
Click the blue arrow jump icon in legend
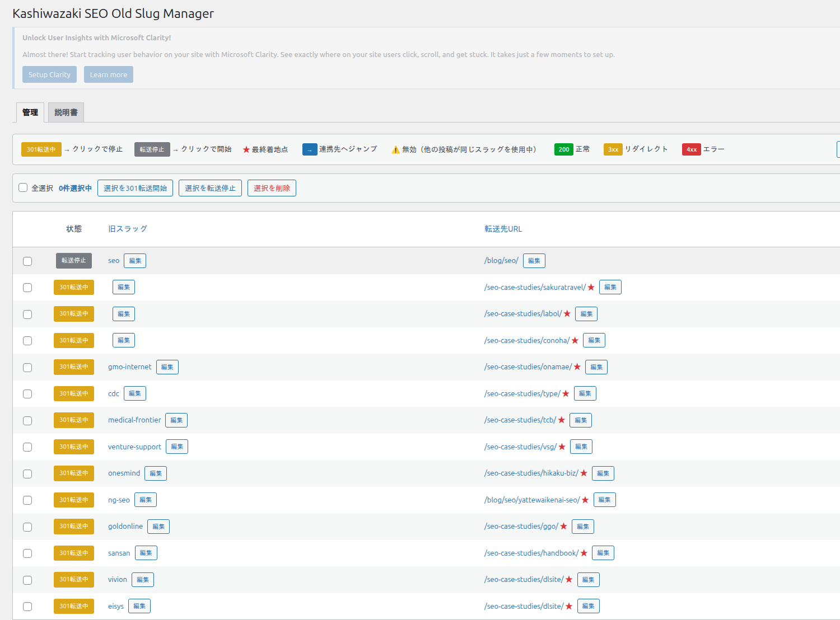point(310,149)
